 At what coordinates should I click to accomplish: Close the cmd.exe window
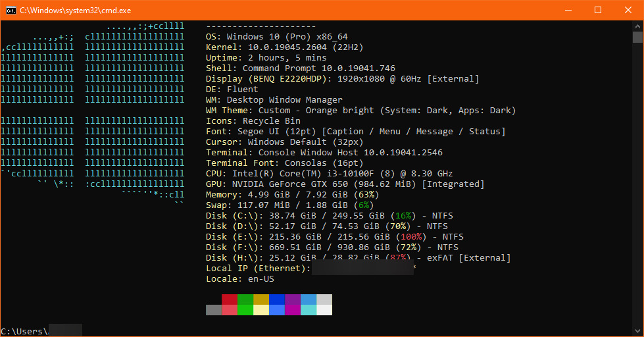click(628, 10)
